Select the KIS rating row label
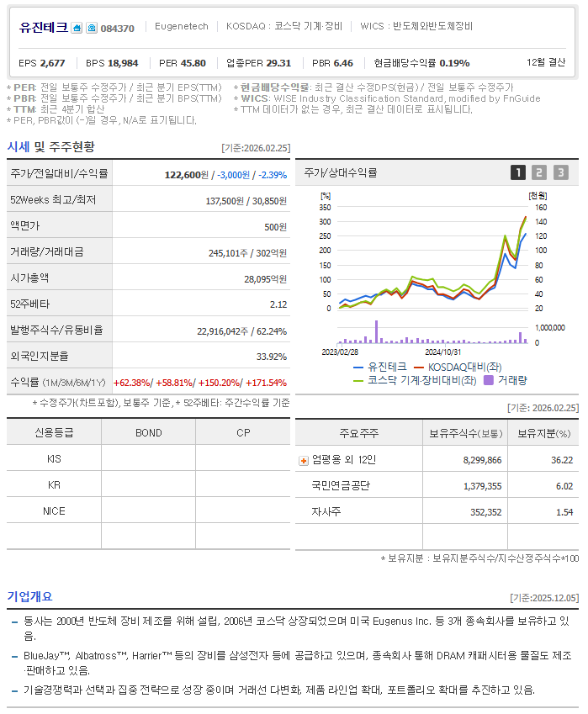588x714 pixels. click(x=54, y=458)
